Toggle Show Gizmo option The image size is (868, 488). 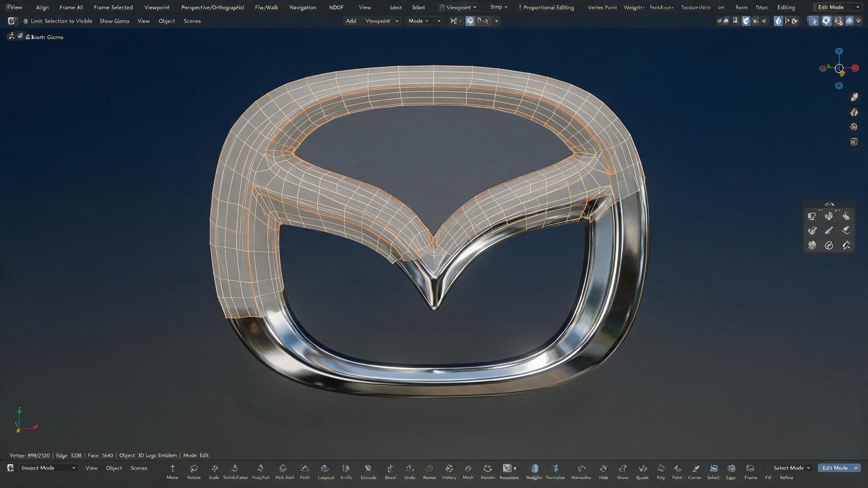pyautogui.click(x=114, y=21)
